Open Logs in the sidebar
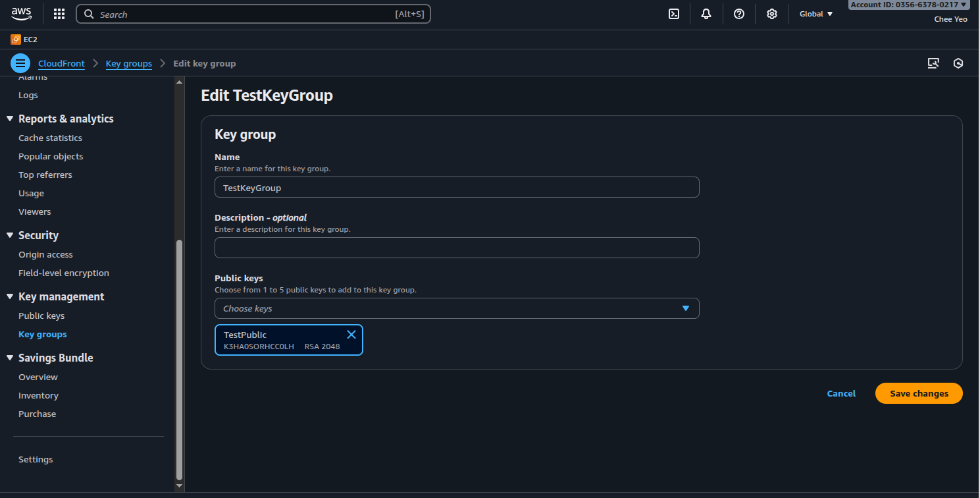The image size is (980, 498). coord(28,95)
